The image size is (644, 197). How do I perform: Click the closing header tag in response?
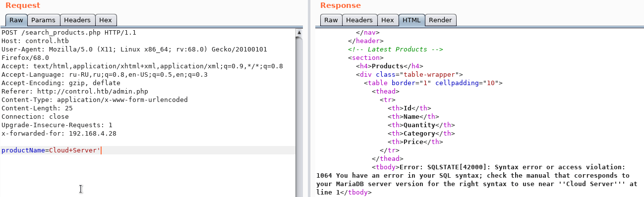(366, 41)
